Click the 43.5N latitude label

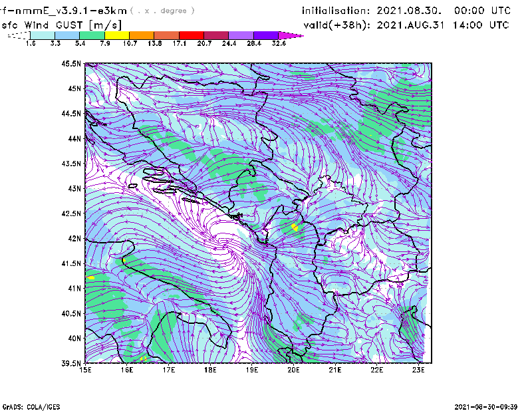tap(71, 164)
